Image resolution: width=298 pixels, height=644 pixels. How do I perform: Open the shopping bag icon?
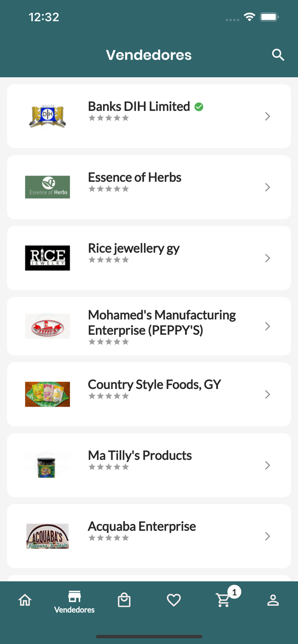point(124,600)
